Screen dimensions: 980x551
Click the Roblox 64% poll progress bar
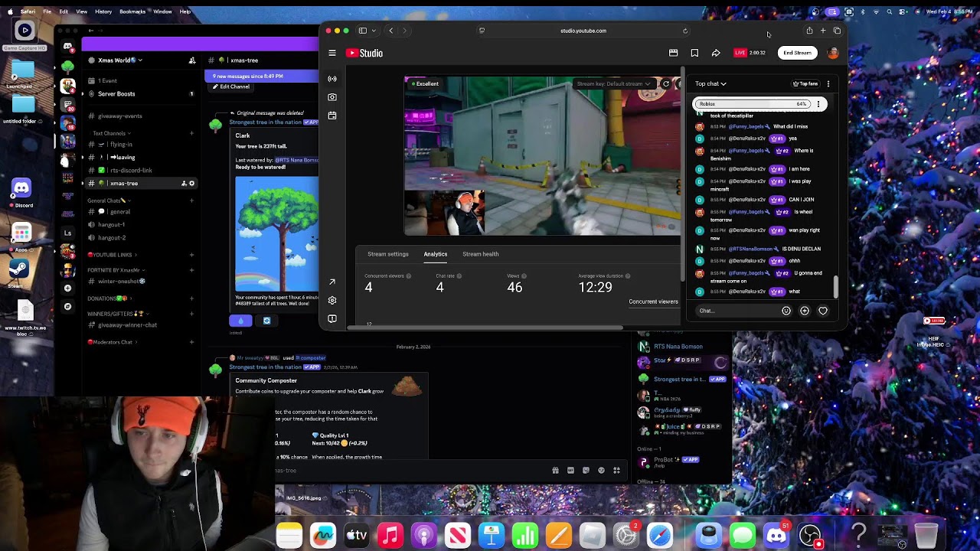(x=753, y=104)
